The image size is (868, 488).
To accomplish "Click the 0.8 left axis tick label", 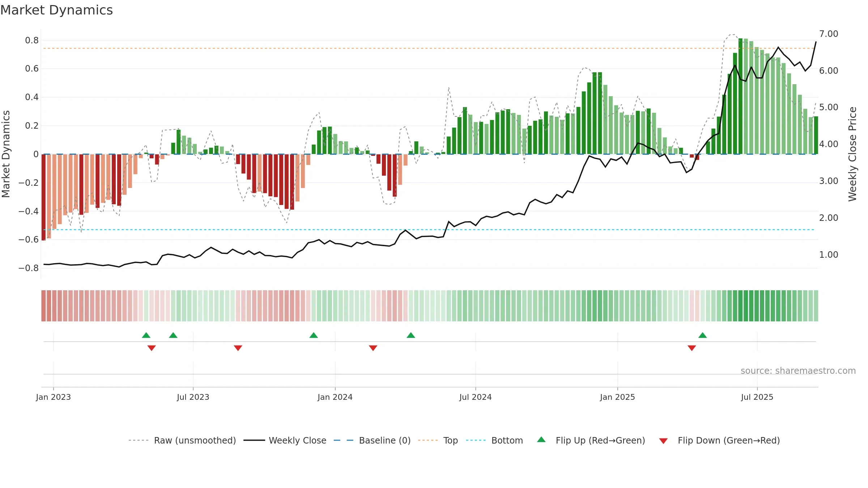I will pyautogui.click(x=32, y=40).
